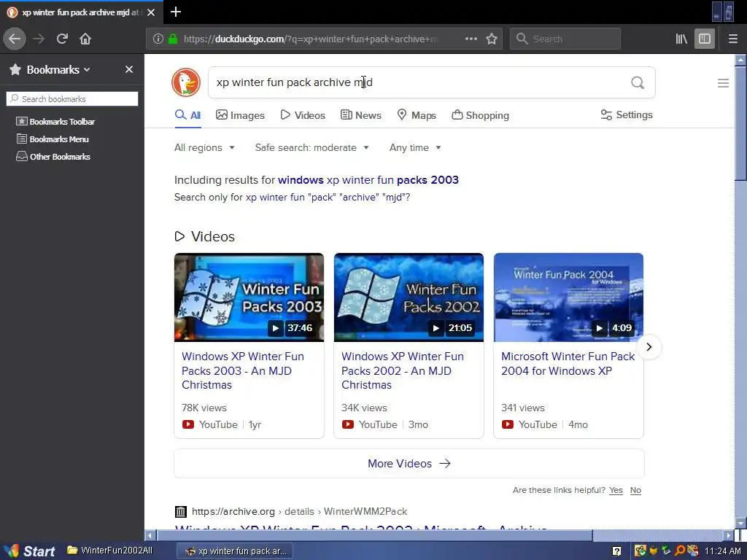Switch to the xp winter fun pack taskbar window
The image size is (747, 560).
tap(235, 551)
